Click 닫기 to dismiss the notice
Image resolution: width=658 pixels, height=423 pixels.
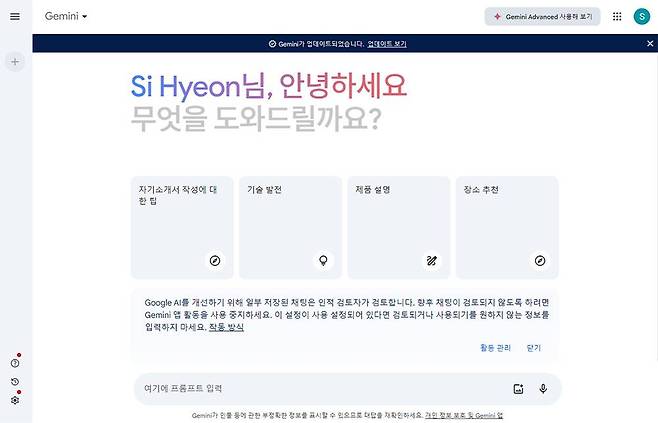click(x=534, y=348)
